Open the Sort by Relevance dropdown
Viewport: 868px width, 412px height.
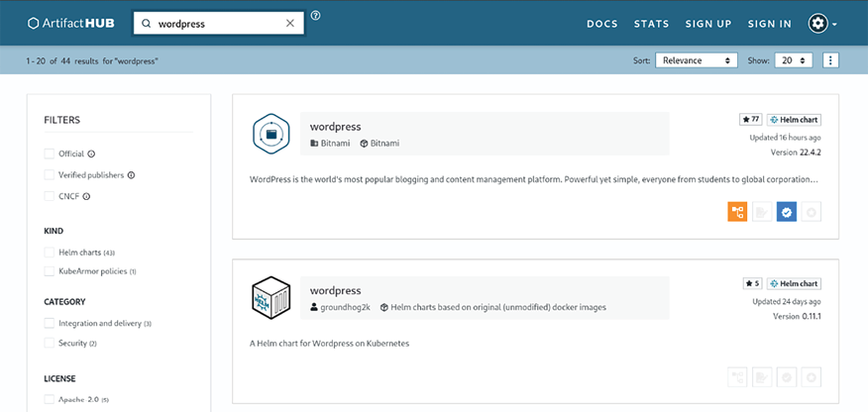pyautogui.click(x=696, y=60)
